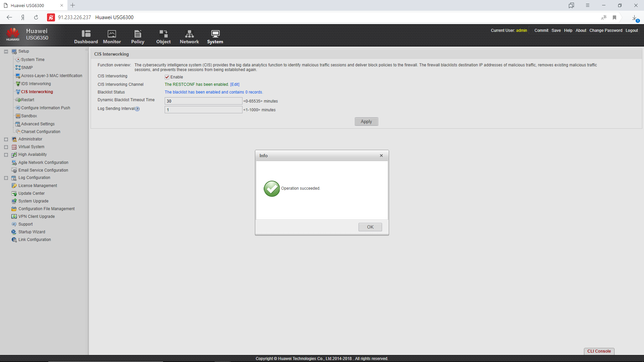Open the Monitor section icon
644x362 pixels.
pos(112,34)
